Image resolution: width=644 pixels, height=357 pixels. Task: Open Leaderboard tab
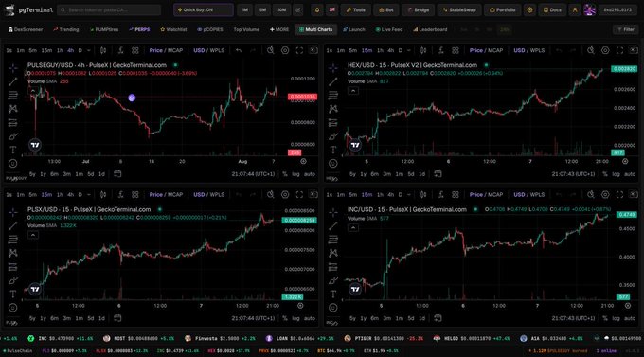(x=430, y=29)
